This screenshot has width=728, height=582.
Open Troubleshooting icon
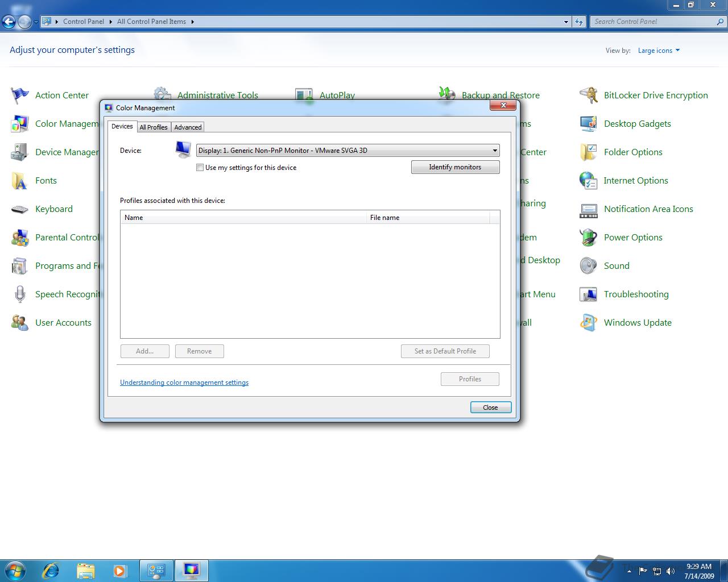click(589, 294)
